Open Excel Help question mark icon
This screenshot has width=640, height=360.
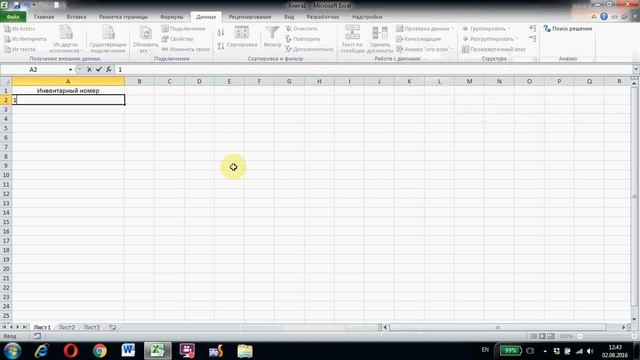click(604, 17)
